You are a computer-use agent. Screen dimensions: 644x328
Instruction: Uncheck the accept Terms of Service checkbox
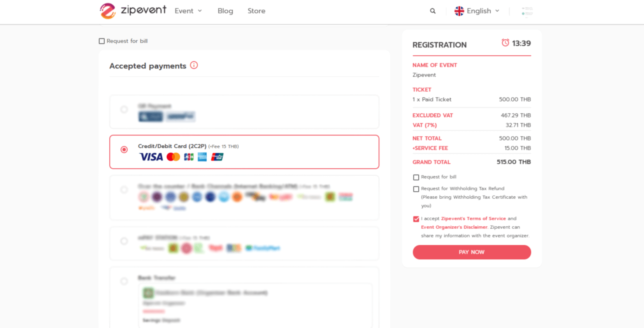pyautogui.click(x=416, y=219)
